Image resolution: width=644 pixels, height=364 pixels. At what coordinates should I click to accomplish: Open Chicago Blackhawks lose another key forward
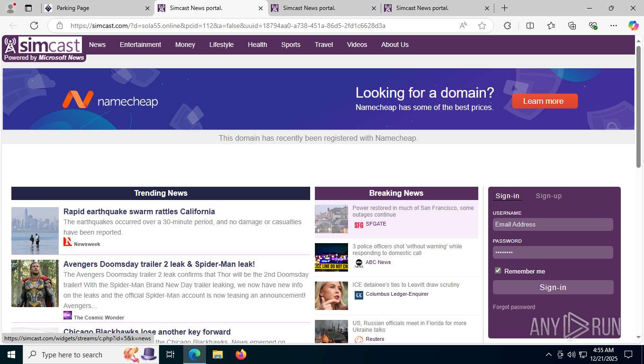(147, 332)
